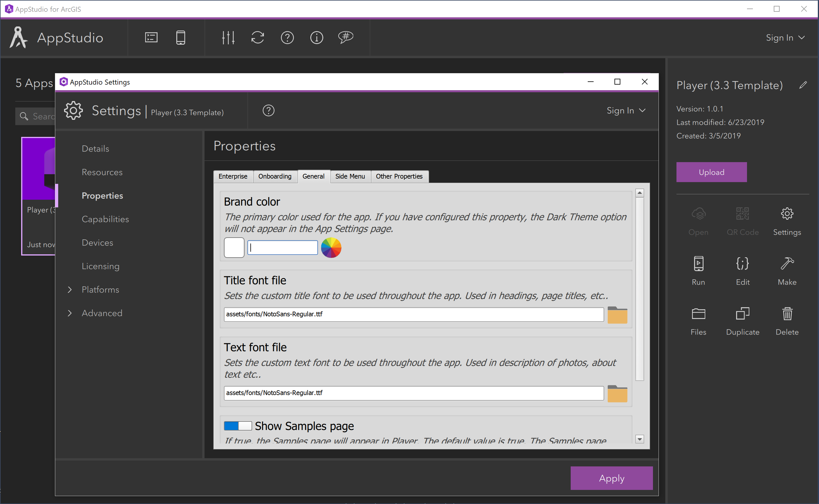819x504 pixels.
Task: Switch to the Side Menu tab
Action: (x=350, y=175)
